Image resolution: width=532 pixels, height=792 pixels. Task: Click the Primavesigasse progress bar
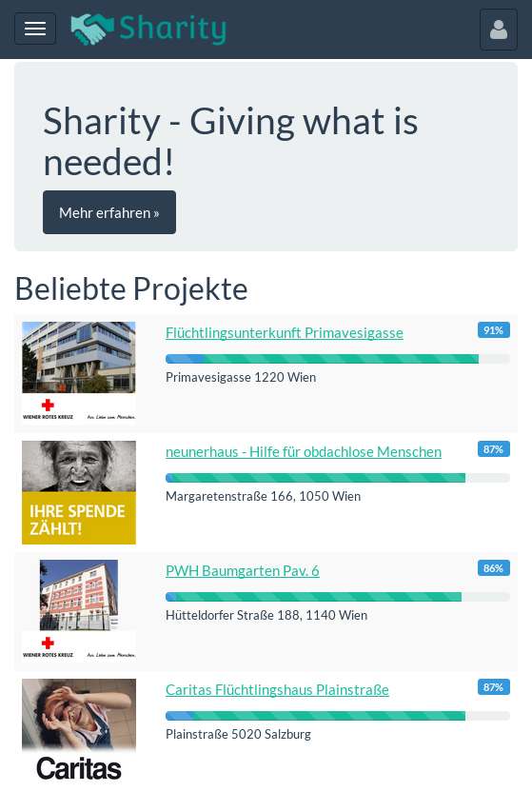338,359
